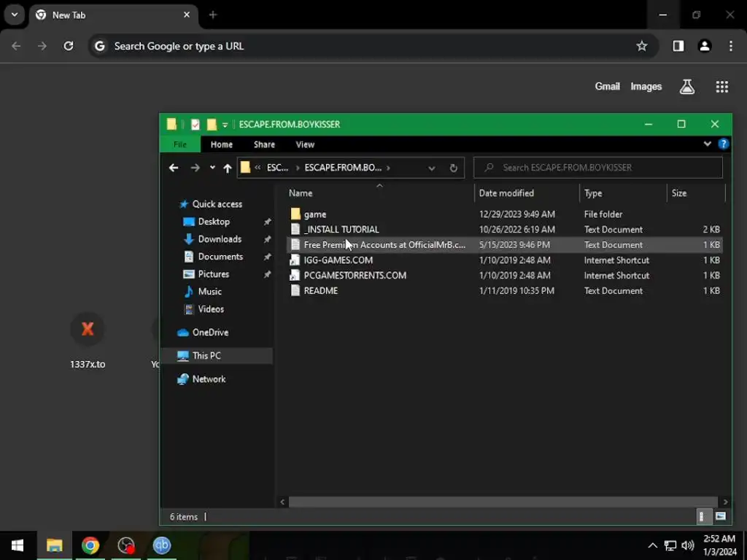747x560 pixels.
Task: Click the horizontal scrollbar in file list
Action: tap(503, 502)
